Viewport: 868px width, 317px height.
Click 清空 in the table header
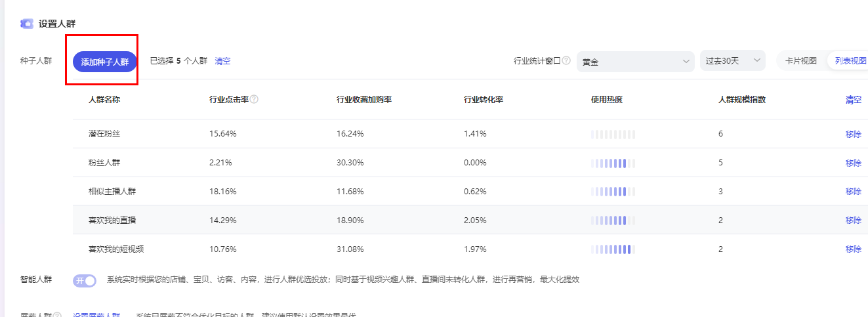click(853, 100)
